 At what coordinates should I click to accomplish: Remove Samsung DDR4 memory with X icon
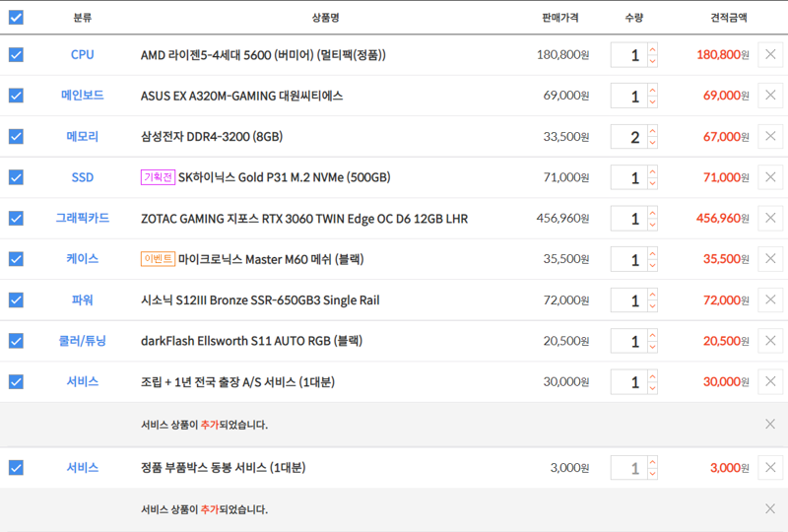[x=770, y=136]
